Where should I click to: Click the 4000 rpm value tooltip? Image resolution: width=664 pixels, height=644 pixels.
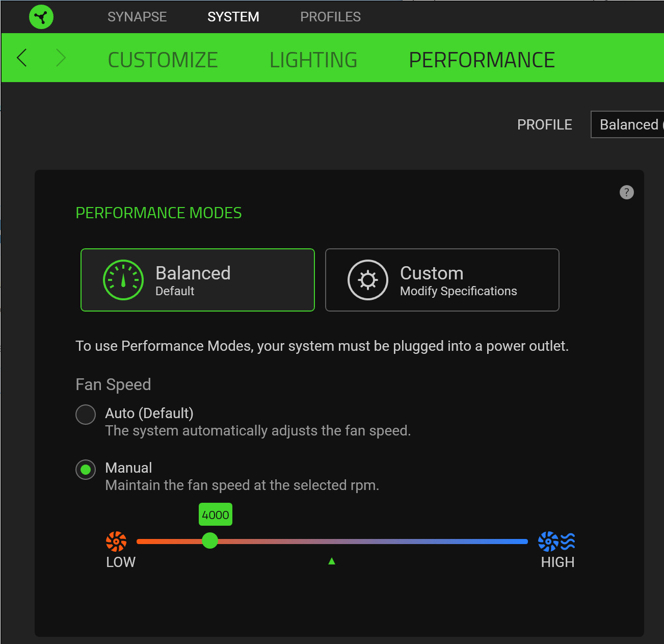216,515
